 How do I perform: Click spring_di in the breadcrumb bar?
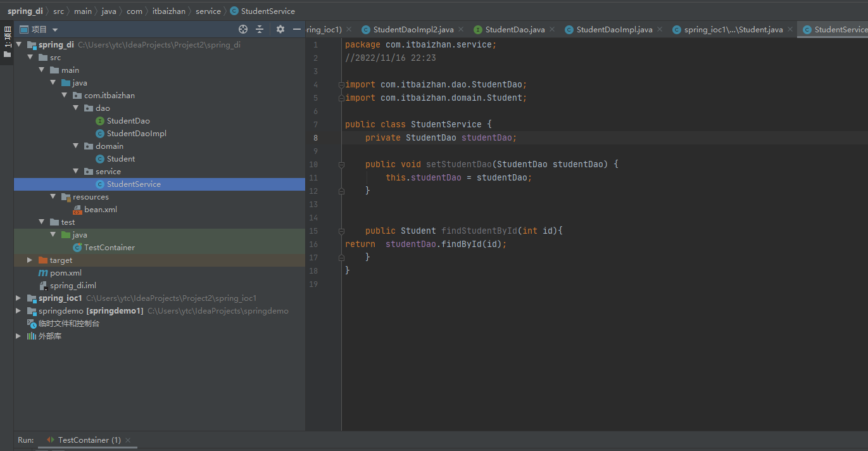click(24, 11)
